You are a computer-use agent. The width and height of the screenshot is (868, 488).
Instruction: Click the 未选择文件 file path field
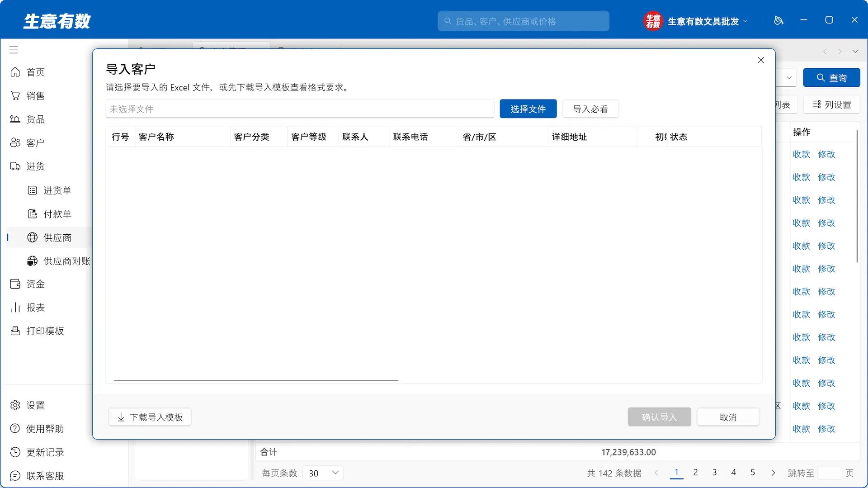click(x=300, y=109)
